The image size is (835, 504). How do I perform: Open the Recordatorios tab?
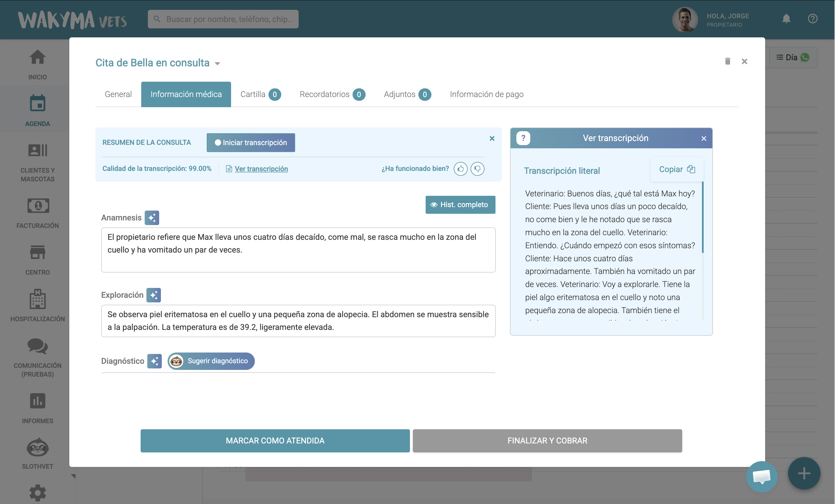[332, 94]
